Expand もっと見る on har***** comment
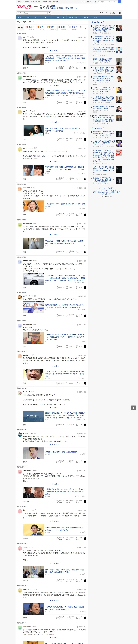This screenshot has height=644, width=138. (54, 50)
